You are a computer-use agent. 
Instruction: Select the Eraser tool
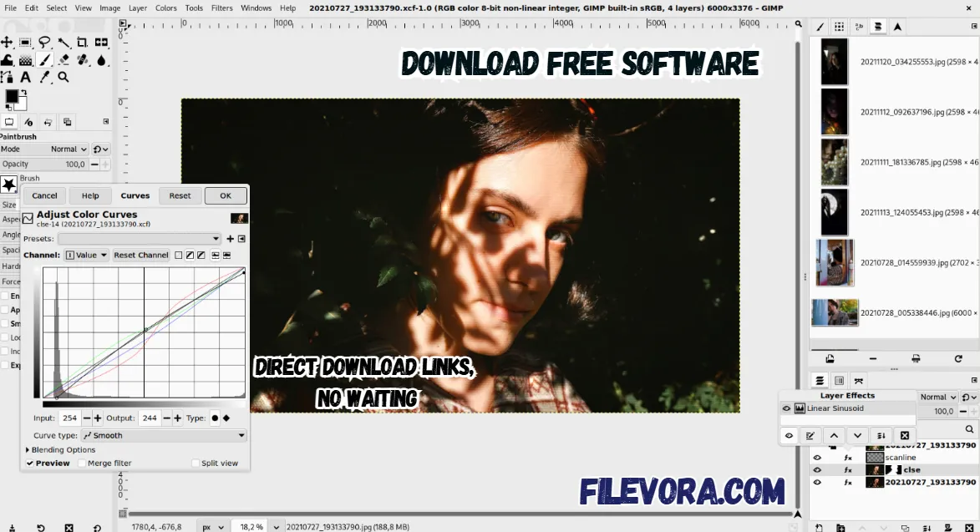click(x=63, y=59)
